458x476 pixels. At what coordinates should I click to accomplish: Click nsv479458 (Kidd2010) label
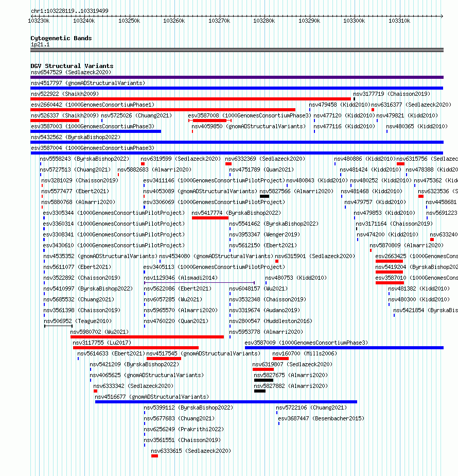tap(340, 105)
